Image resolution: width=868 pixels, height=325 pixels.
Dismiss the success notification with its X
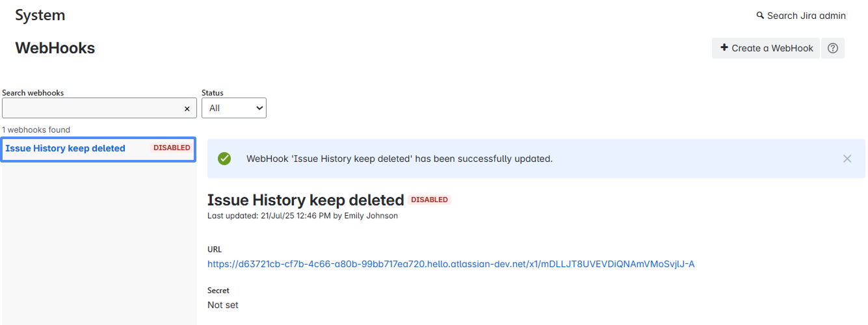point(847,159)
